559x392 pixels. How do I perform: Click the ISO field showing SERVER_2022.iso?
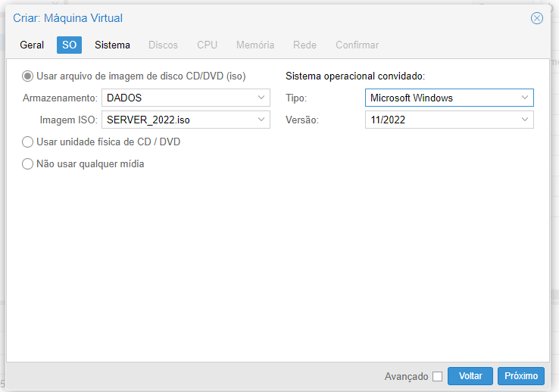(186, 120)
